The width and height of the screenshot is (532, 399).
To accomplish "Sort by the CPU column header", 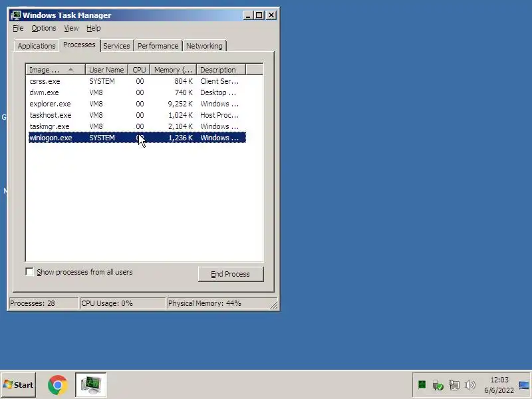I will 139,70.
